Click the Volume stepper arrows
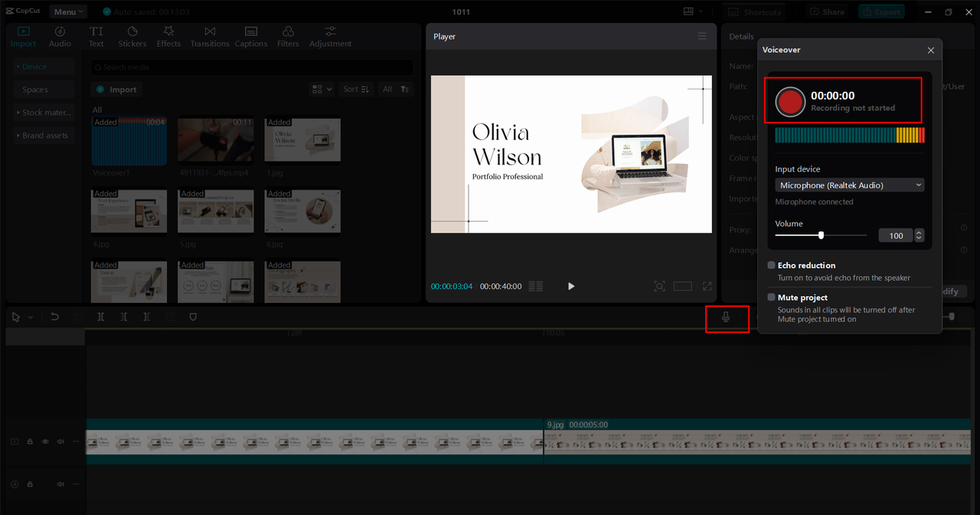This screenshot has width=980, height=515. coord(919,236)
